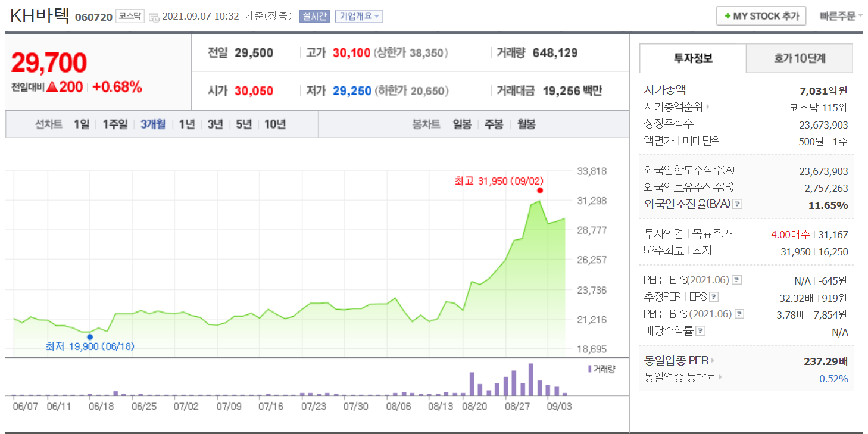
Task: Click the current price 29,700
Action: click(x=49, y=63)
